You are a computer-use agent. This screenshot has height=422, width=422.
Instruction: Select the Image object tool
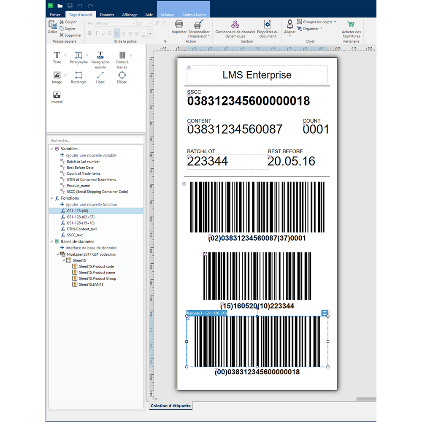(57, 77)
